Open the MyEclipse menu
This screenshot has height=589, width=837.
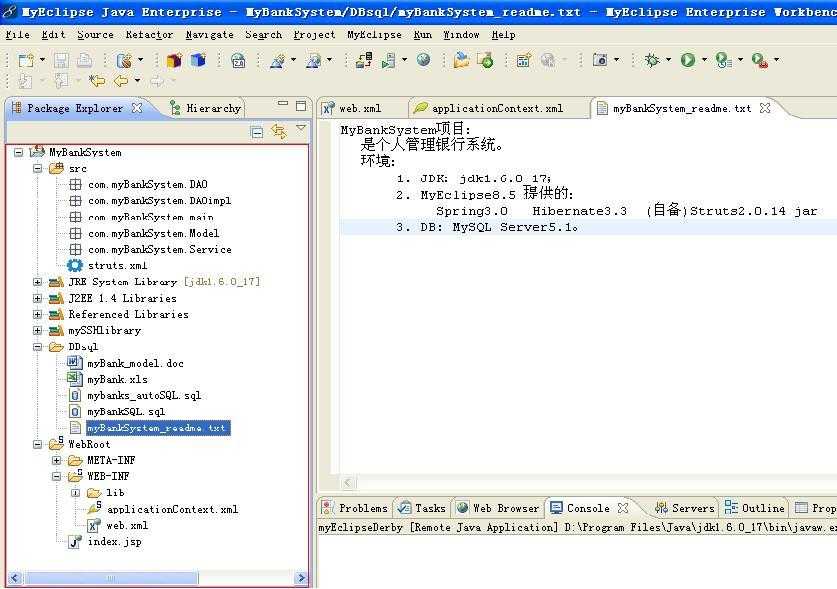click(x=374, y=35)
